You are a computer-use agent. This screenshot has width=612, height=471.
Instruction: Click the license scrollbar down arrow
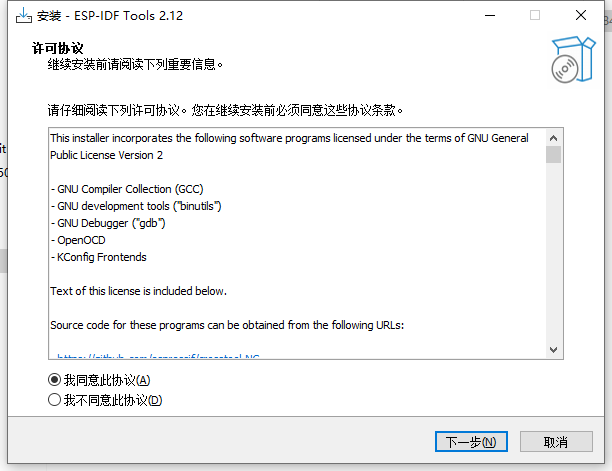pyautogui.click(x=553, y=349)
